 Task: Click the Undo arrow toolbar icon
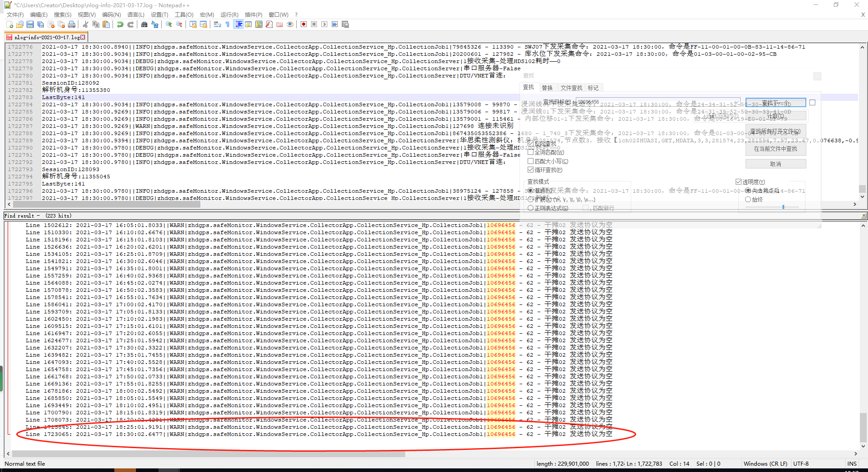[x=120, y=24]
